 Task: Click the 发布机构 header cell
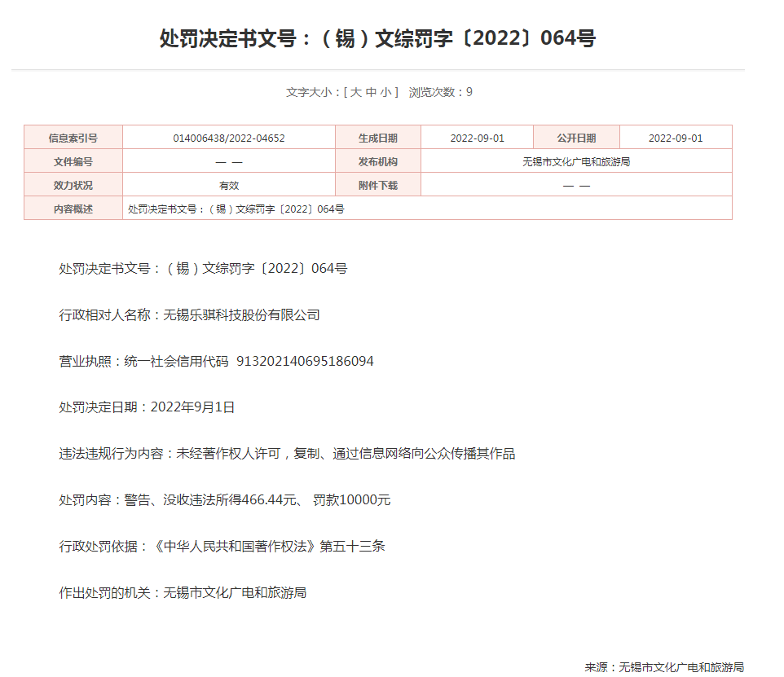click(378, 161)
